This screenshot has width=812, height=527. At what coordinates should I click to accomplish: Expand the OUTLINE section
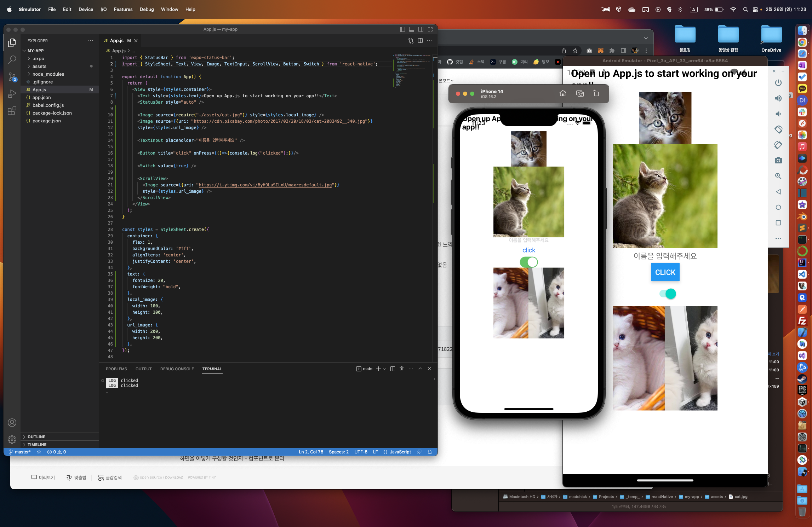coord(36,437)
